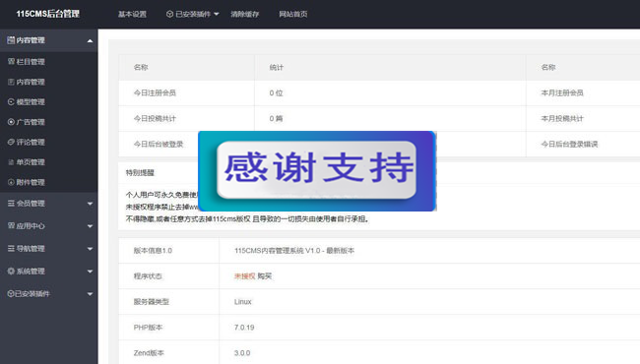Open the top 已安装插件 dropdown arrow

(x=217, y=15)
